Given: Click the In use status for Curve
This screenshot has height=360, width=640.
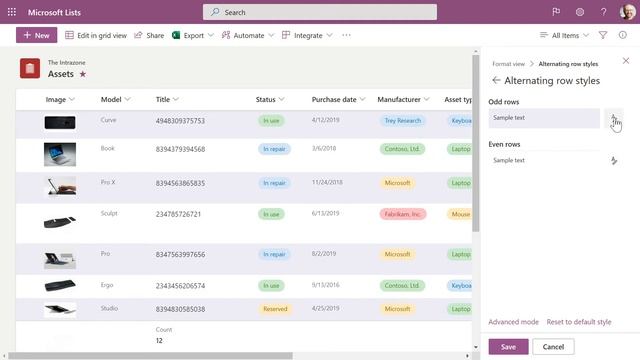Looking at the screenshot, I should [x=271, y=121].
